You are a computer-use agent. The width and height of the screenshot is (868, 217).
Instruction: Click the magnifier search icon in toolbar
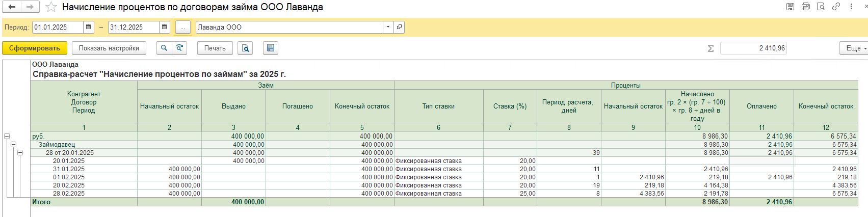164,48
